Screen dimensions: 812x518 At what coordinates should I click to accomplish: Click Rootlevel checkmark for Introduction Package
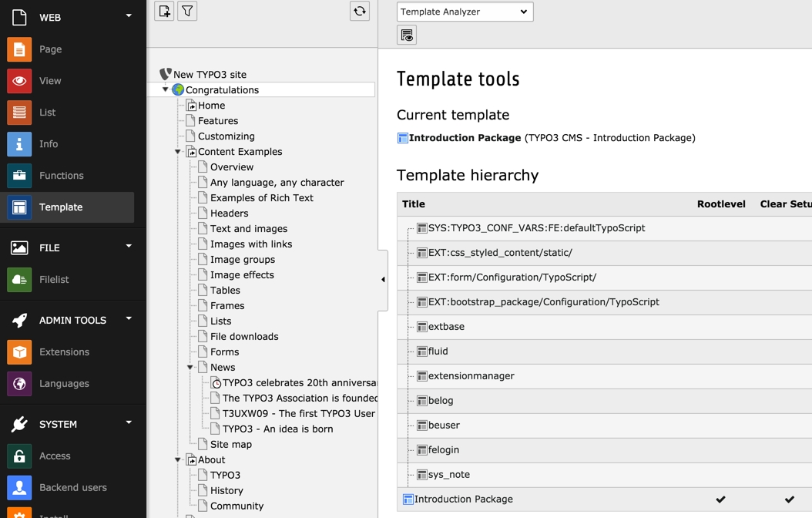720,499
